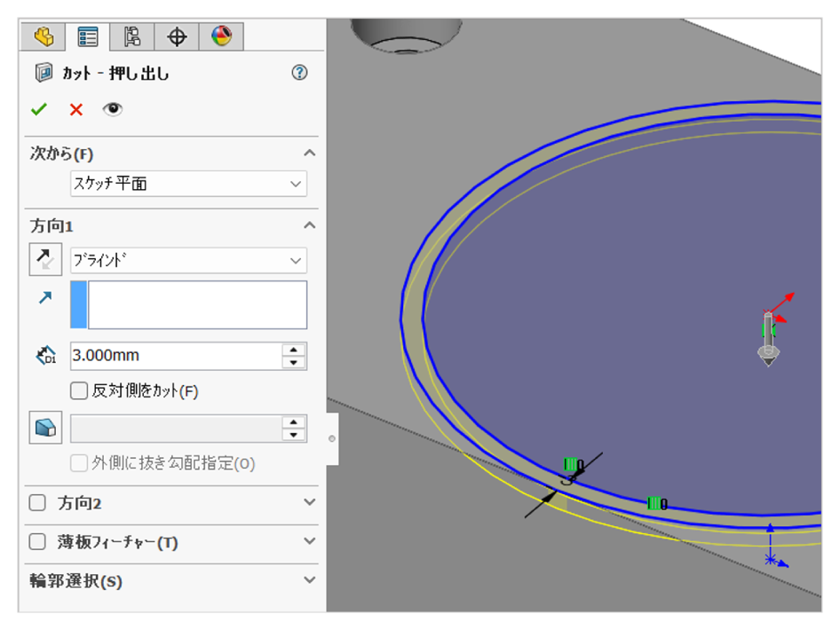Increase depth using the up spinner arrow

tap(294, 350)
